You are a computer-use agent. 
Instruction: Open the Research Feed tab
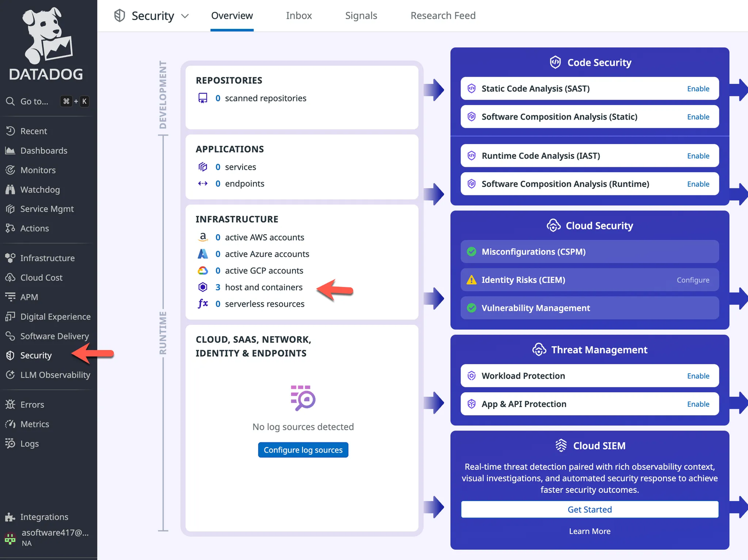point(443,15)
